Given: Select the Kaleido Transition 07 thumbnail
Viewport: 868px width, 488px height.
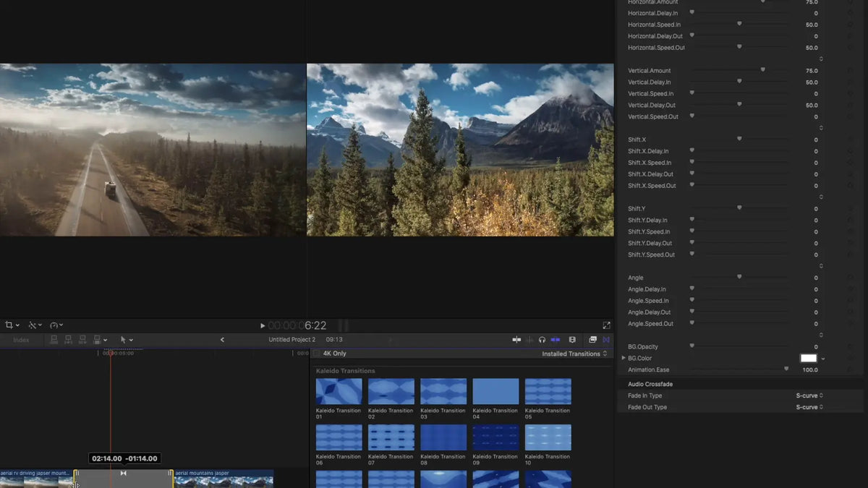Looking at the screenshot, I should point(391,437).
